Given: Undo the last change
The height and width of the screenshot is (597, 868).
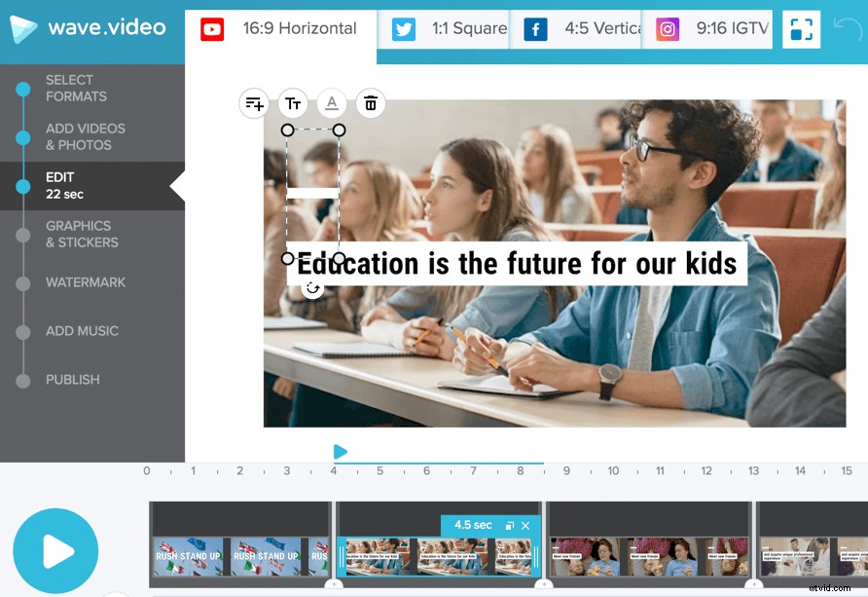Looking at the screenshot, I should click(x=846, y=29).
